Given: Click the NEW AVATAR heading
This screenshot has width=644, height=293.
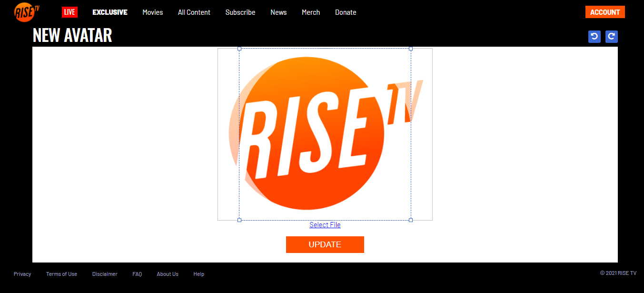Looking at the screenshot, I should (72, 35).
